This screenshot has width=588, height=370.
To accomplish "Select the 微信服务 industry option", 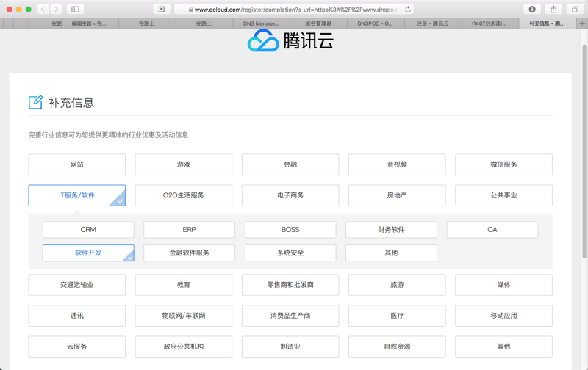I will click(x=503, y=164).
